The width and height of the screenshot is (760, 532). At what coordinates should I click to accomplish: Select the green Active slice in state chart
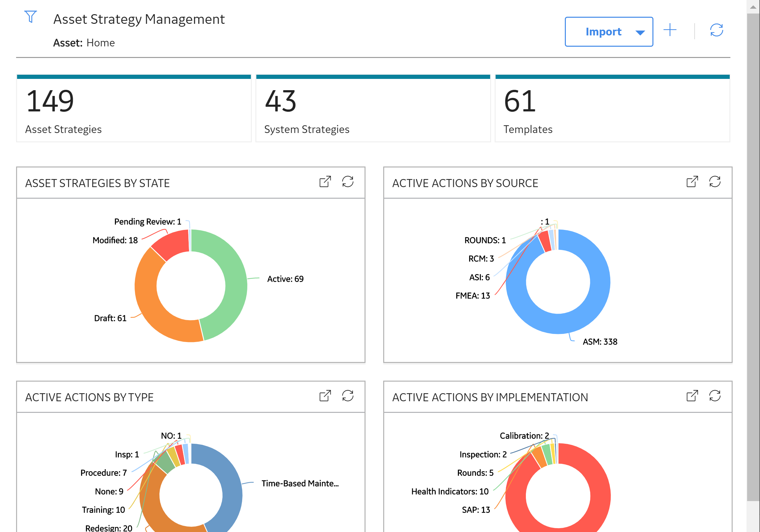click(236, 281)
